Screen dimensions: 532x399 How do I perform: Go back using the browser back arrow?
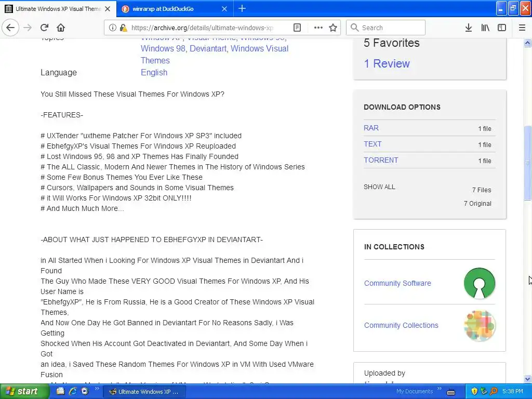coord(10,28)
